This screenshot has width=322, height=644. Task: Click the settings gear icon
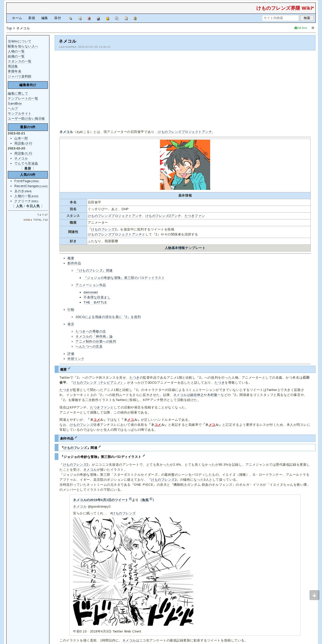pos(313,28)
